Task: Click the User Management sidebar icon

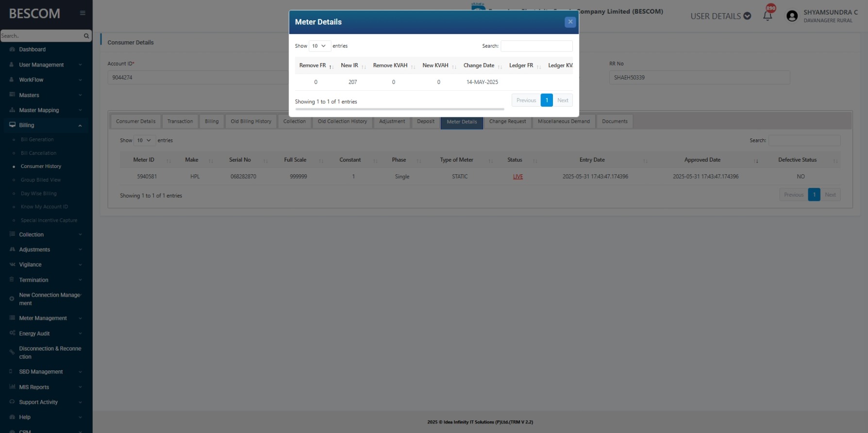Action: (12, 65)
